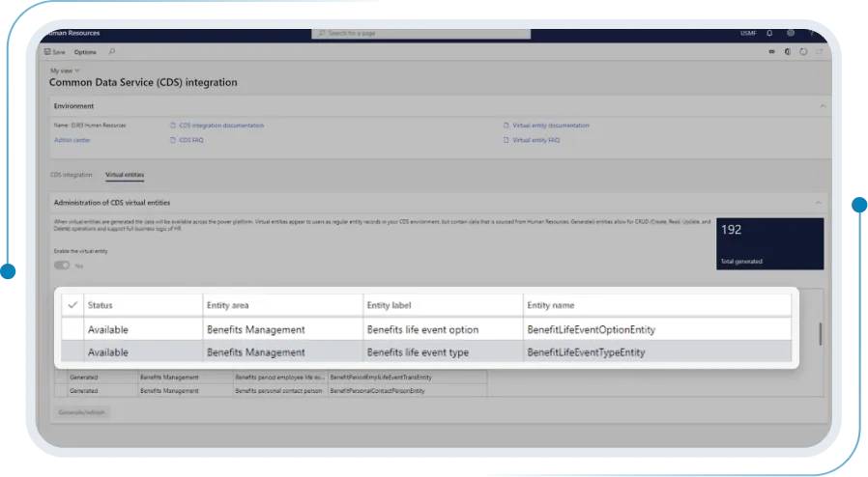
Task: Click the Virtual entity FAQ document icon
Action: [x=506, y=140]
